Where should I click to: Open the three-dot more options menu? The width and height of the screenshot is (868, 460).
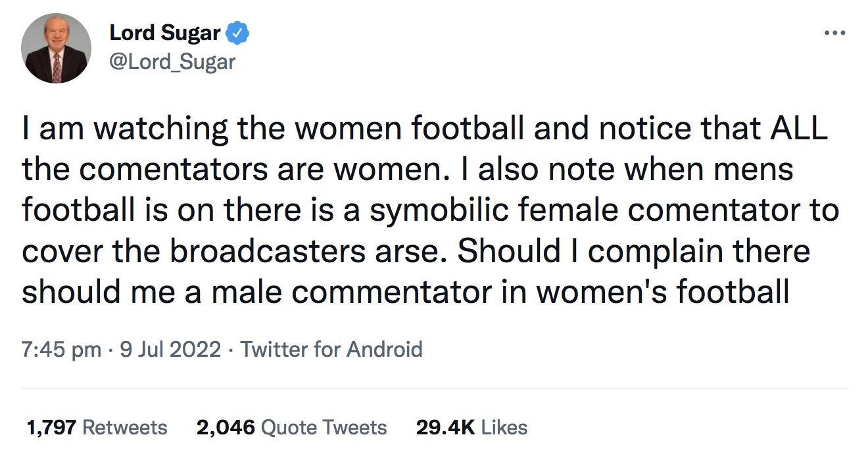(834, 33)
